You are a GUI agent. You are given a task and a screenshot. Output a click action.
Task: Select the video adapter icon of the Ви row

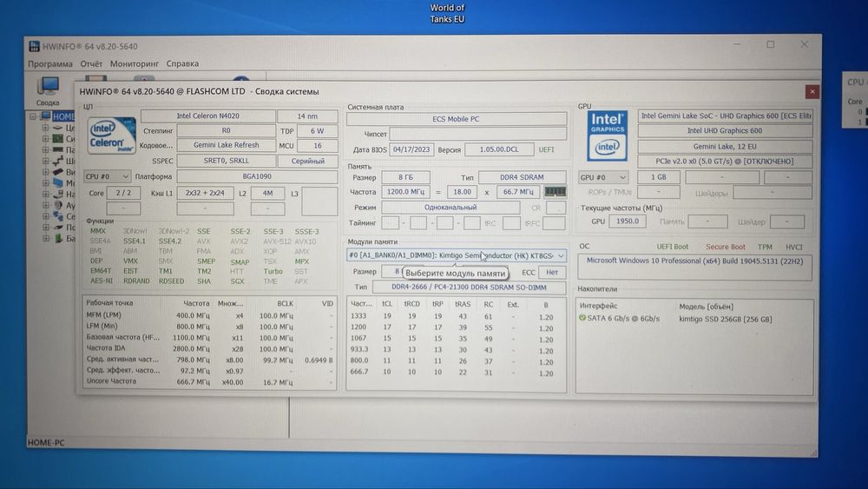(x=58, y=172)
